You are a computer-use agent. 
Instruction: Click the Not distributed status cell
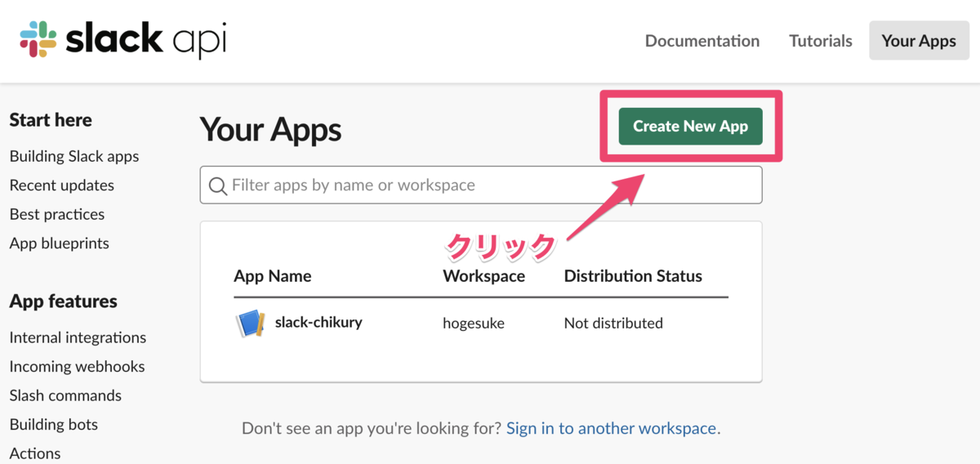point(613,323)
